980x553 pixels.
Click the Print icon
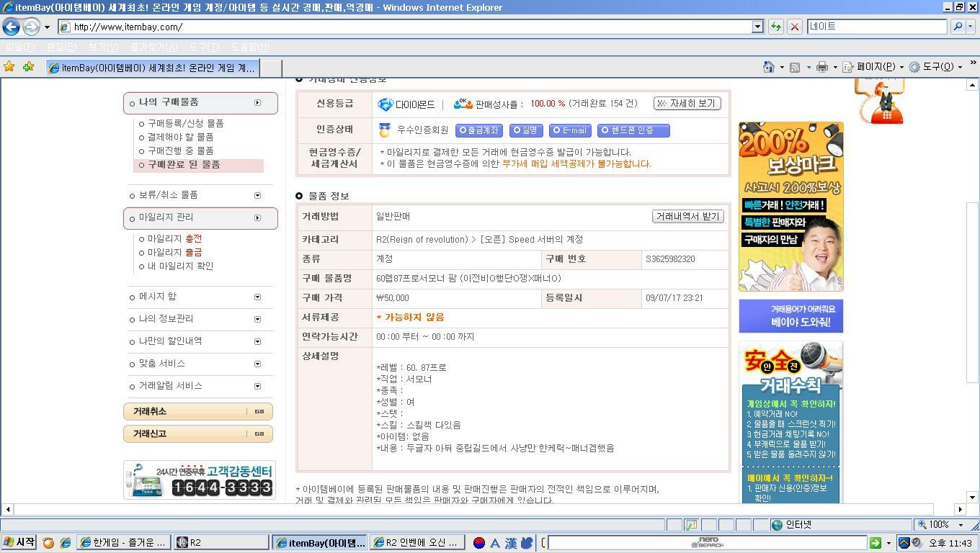822,67
